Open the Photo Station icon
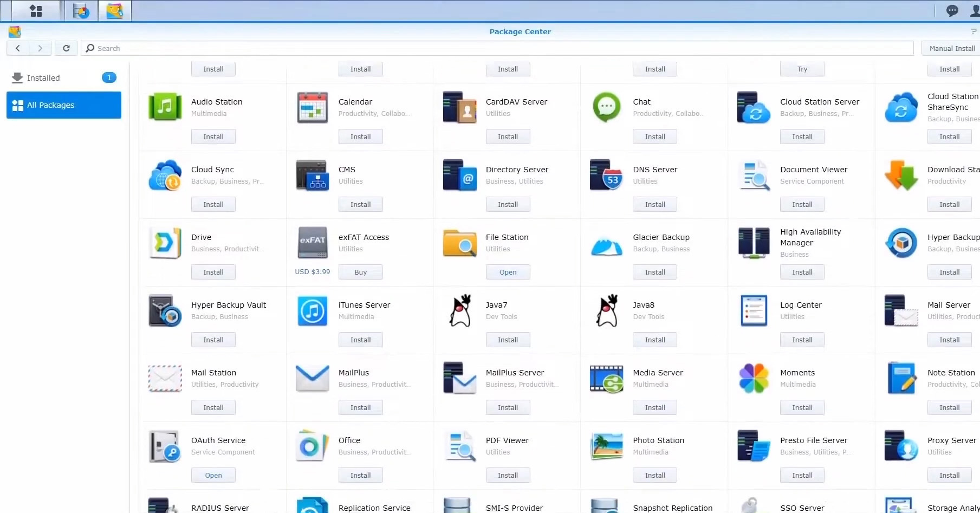Viewport: 980px width, 513px height. click(x=607, y=446)
